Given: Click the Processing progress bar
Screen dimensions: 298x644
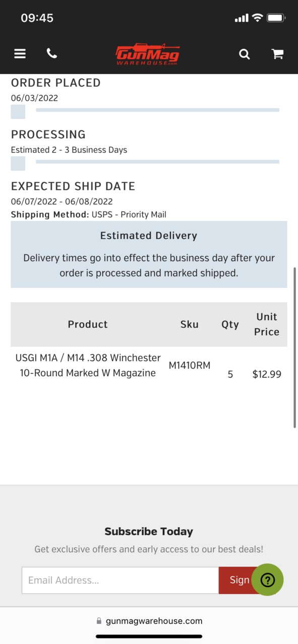Looking at the screenshot, I should coord(157,162).
